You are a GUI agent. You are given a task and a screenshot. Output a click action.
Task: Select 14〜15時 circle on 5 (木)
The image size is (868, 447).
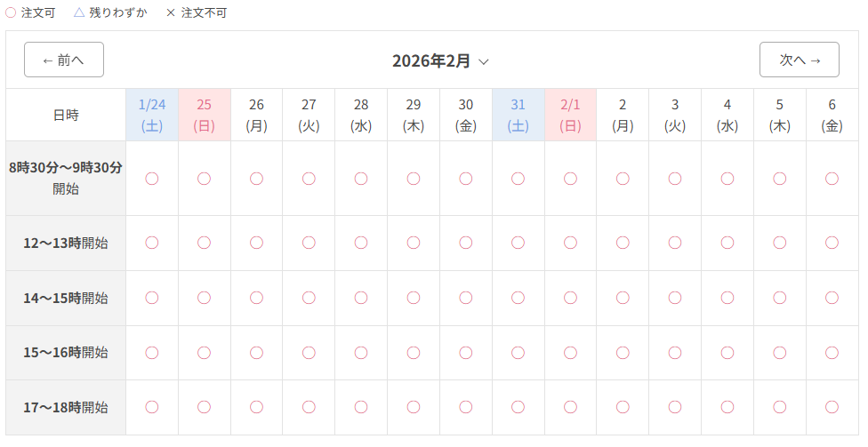tap(780, 298)
